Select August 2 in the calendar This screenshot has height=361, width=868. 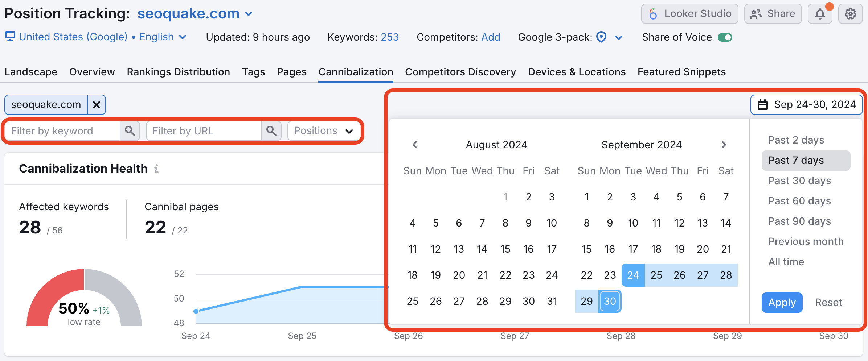529,197
